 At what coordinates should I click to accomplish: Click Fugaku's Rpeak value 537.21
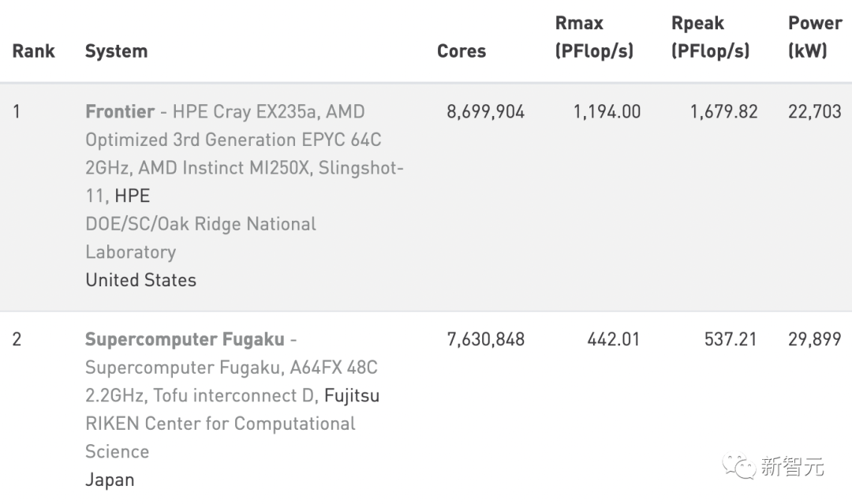730,340
